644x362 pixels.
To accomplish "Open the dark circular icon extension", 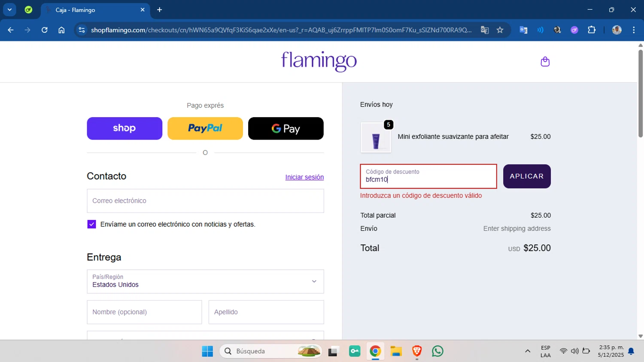I will coord(557,30).
